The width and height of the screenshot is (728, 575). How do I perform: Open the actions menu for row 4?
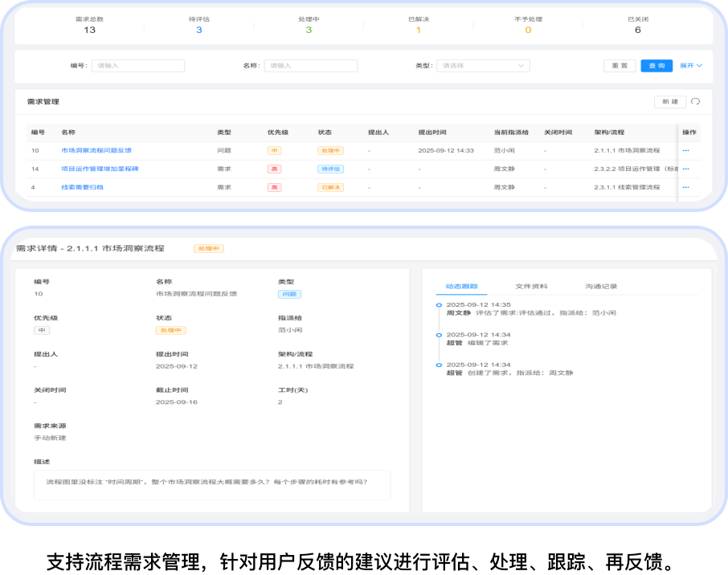point(685,187)
